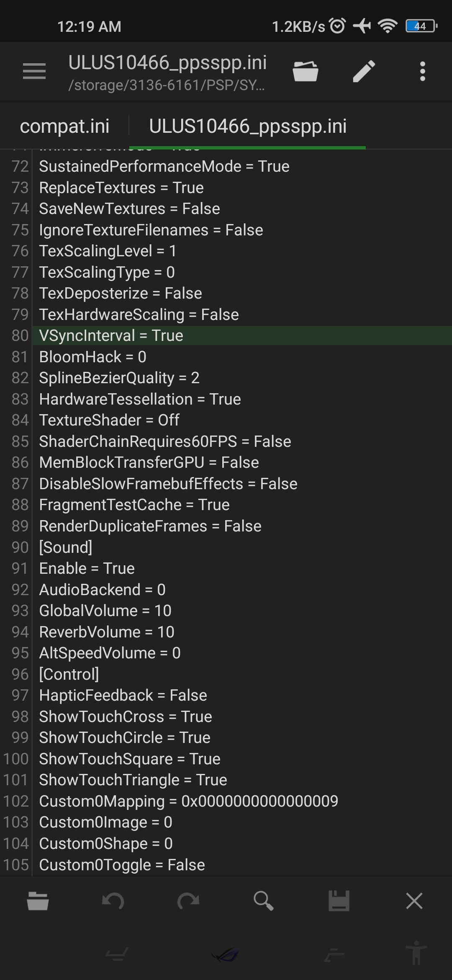Image resolution: width=452 pixels, height=980 pixels.
Task: Switch to the compat.ini tab
Action: click(65, 126)
